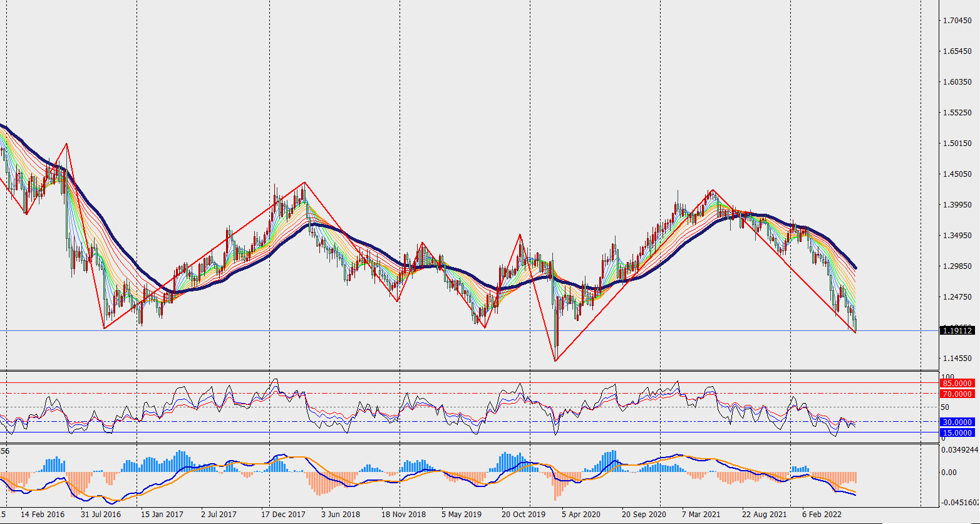The width and height of the screenshot is (980, 524).
Task: Click the 5 May 2019 date label
Action: coord(462,514)
